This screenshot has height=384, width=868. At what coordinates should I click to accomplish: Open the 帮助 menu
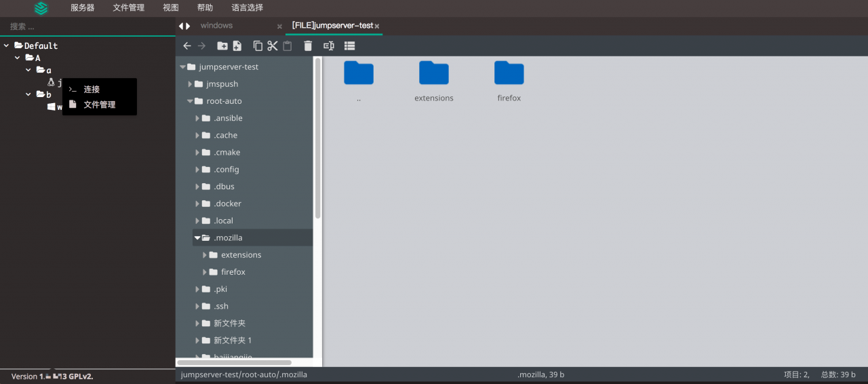pos(205,8)
